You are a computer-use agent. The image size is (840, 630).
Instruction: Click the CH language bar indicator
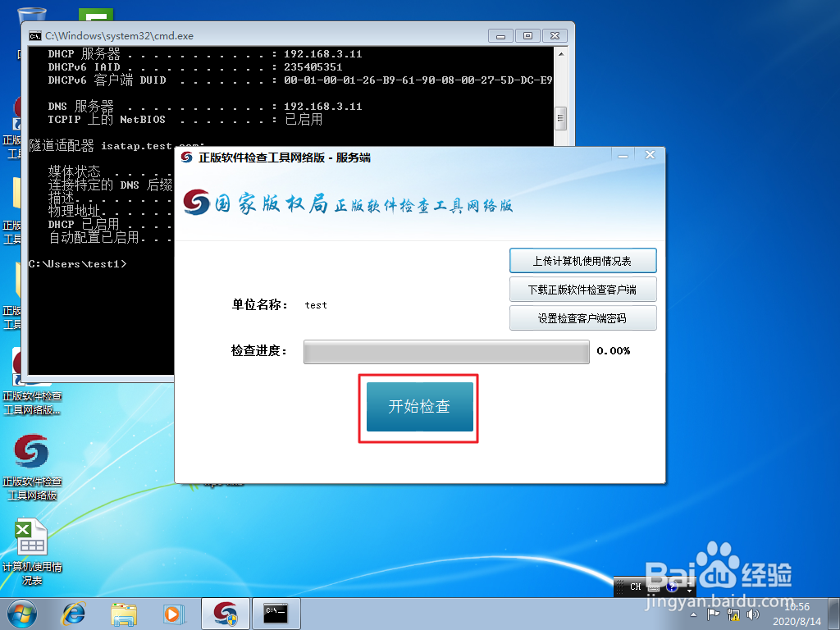[x=636, y=587]
